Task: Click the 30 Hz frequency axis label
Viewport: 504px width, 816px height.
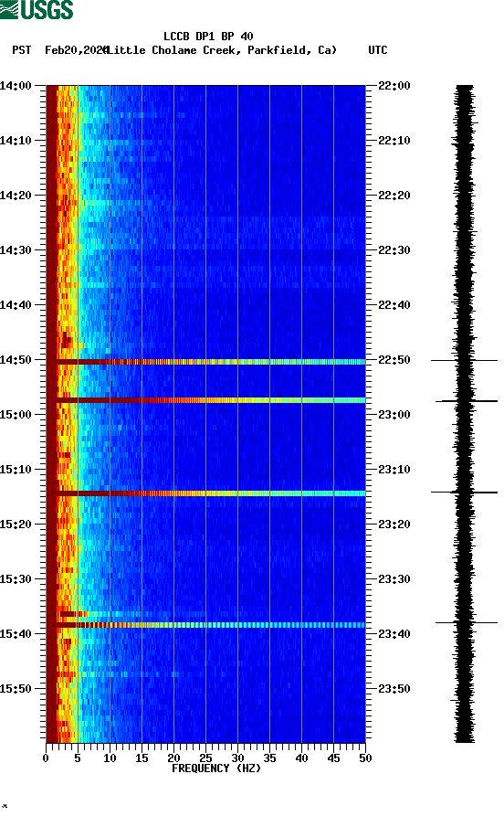Action: click(x=237, y=758)
